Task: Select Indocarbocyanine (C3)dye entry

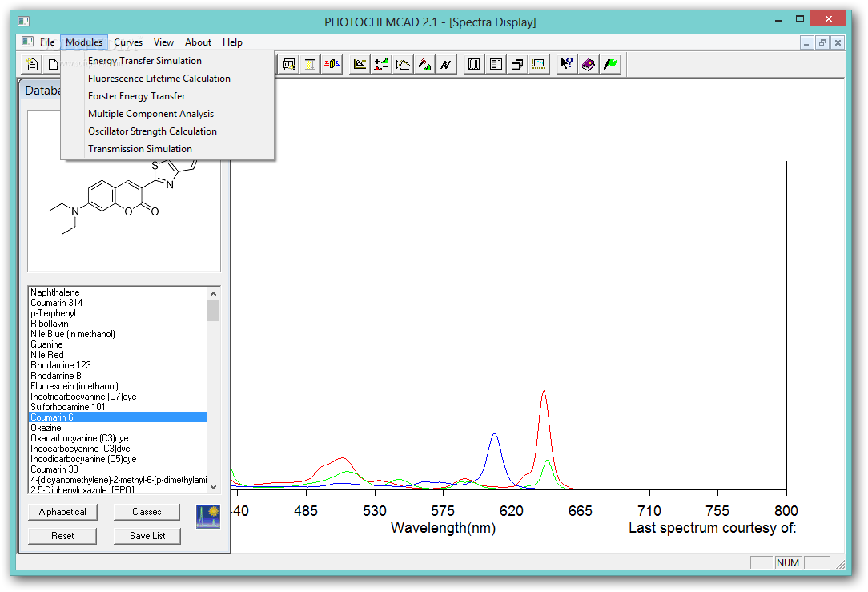Action: (x=118, y=449)
